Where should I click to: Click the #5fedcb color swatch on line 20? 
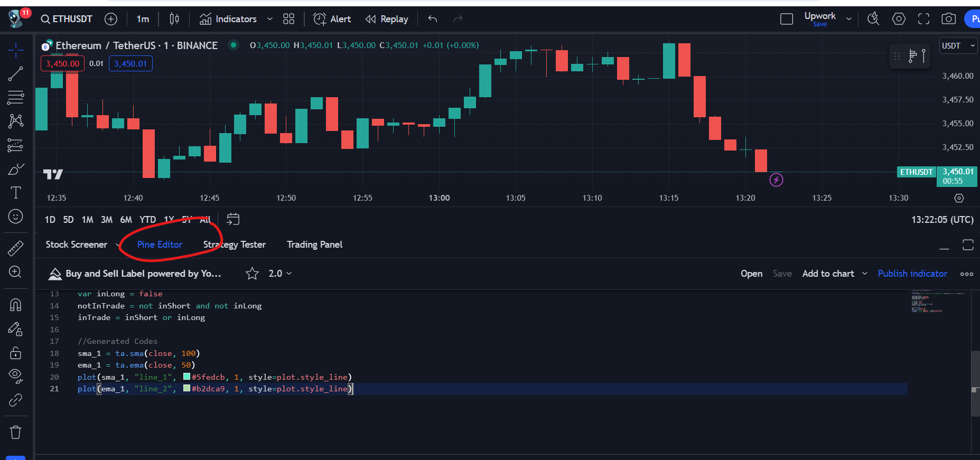(186, 377)
